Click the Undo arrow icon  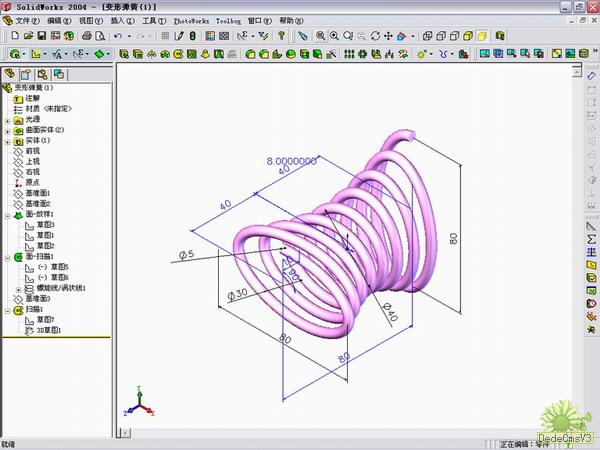click(118, 35)
